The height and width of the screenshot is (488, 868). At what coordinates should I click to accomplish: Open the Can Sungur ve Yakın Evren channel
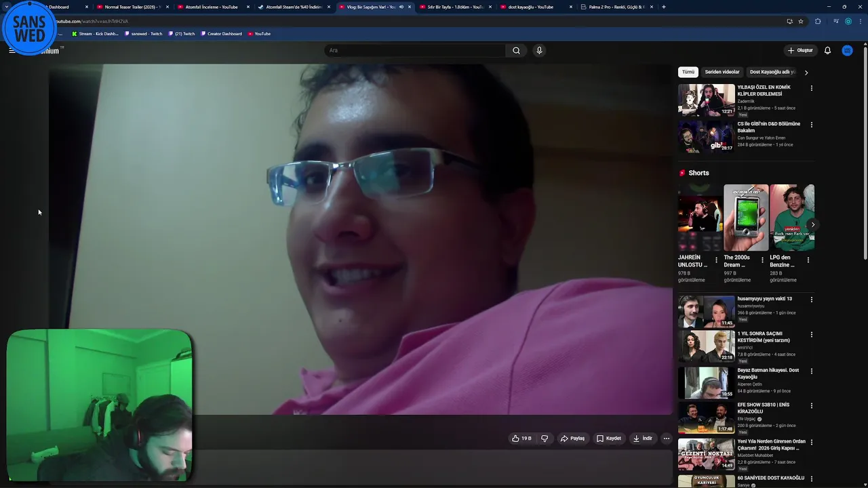point(761,138)
